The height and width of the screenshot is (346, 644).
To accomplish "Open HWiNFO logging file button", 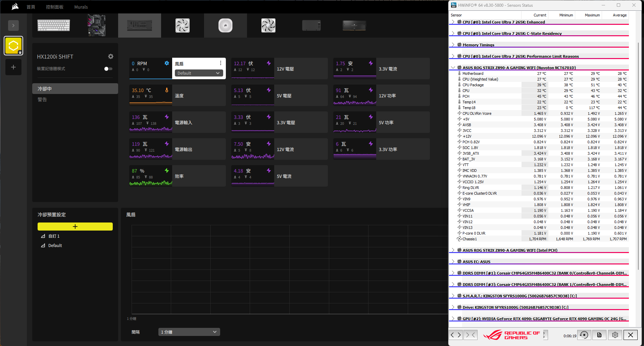I will (599, 335).
